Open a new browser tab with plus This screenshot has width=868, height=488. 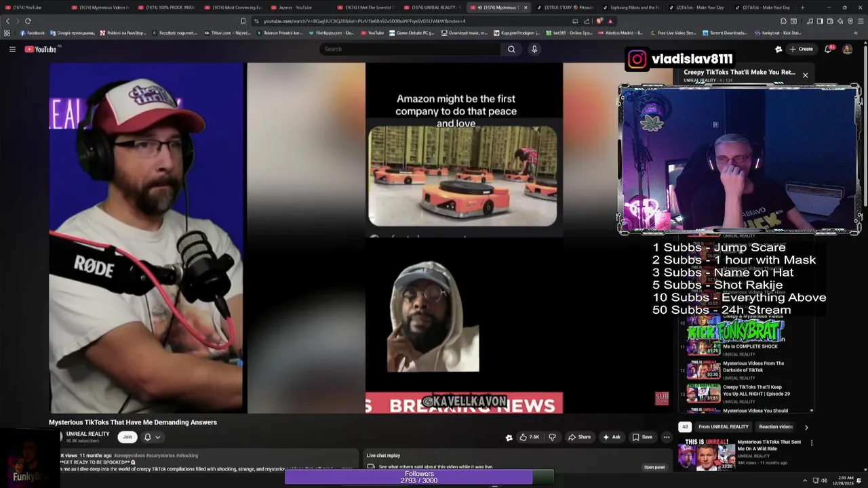803,7
